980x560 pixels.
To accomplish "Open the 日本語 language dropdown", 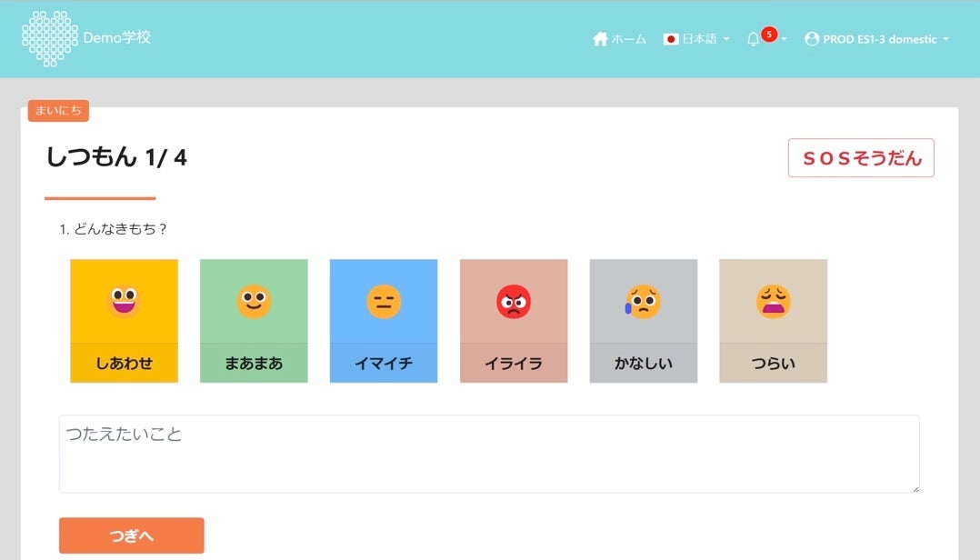I will tap(696, 40).
